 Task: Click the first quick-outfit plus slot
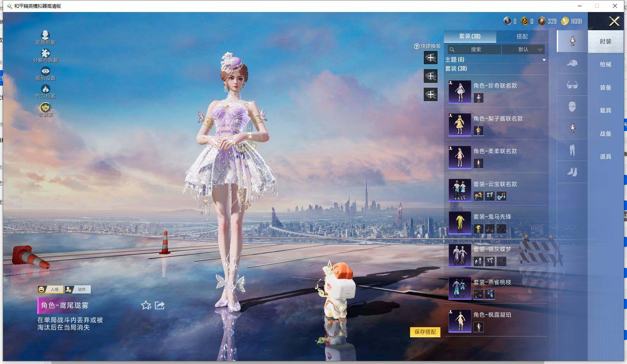[x=431, y=58]
